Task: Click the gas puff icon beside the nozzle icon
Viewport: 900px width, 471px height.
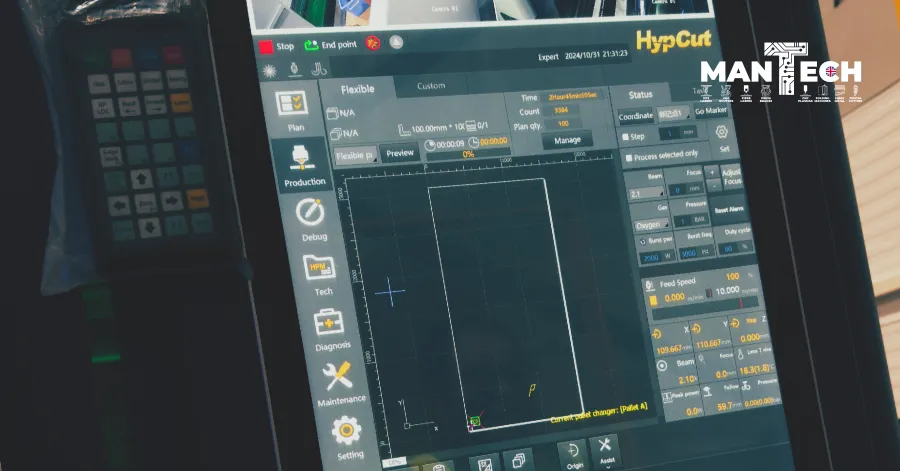Action: pos(319,69)
